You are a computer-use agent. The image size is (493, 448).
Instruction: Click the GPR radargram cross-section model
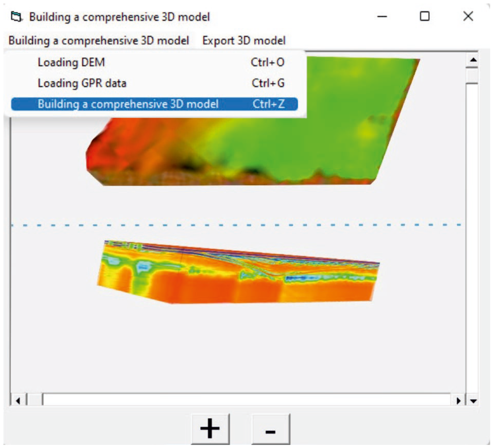coord(232,276)
